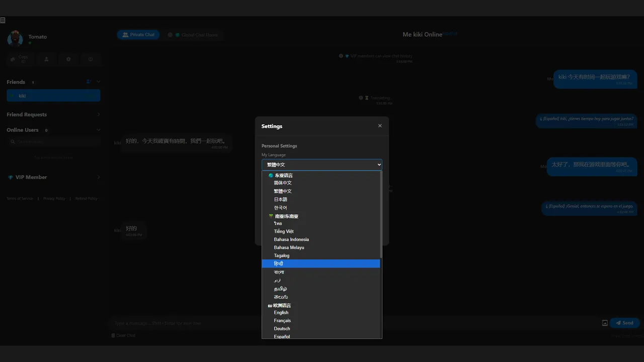Open the user profile icon button
The height and width of the screenshot is (362, 644).
point(46,59)
